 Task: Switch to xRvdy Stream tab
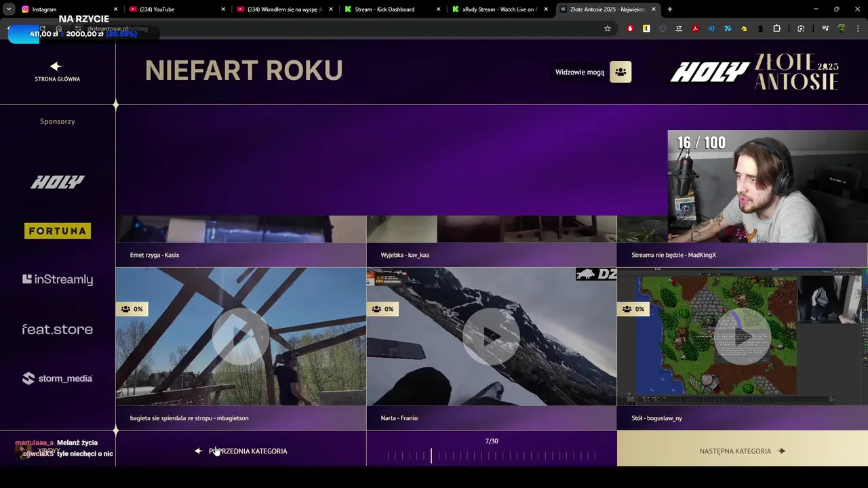(x=499, y=9)
